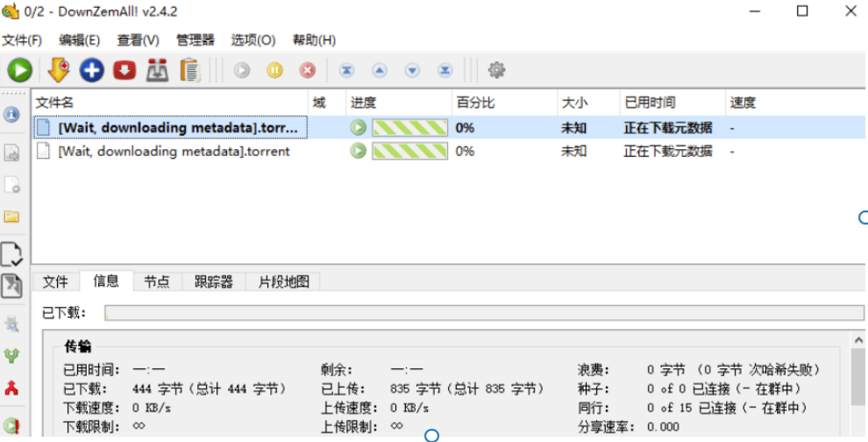Click the blue info sidebar icon
The width and height of the screenshot is (868, 442).
tap(11, 115)
